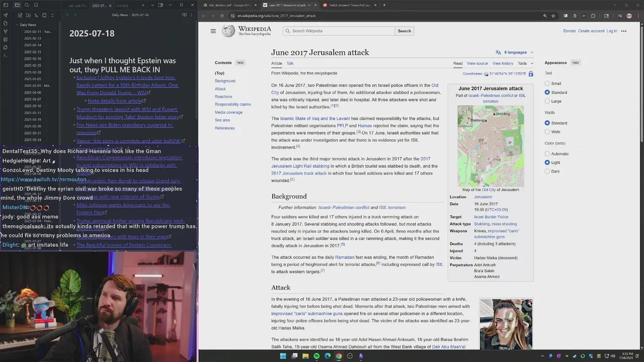The image size is (644, 362).
Task: Open the Obsidian file explorer folder icon
Action: click(17, 5)
